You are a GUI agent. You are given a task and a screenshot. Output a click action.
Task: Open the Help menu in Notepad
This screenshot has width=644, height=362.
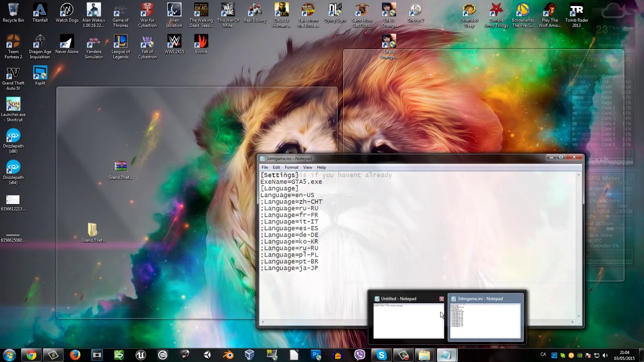[x=321, y=167]
